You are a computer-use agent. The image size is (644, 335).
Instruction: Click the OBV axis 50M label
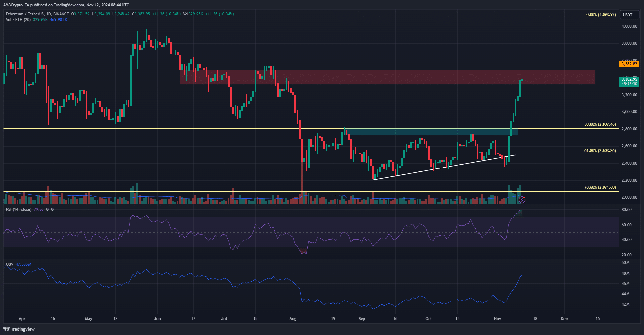tap(625, 263)
